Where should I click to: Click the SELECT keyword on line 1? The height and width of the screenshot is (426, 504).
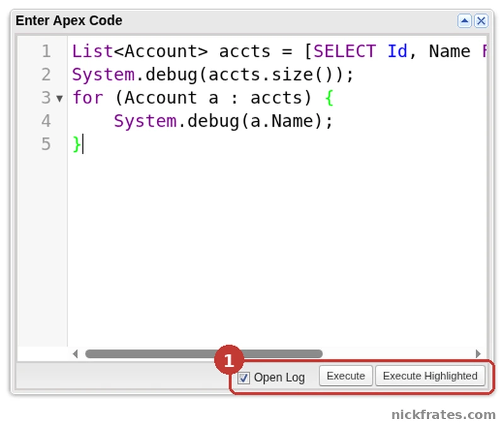(345, 52)
